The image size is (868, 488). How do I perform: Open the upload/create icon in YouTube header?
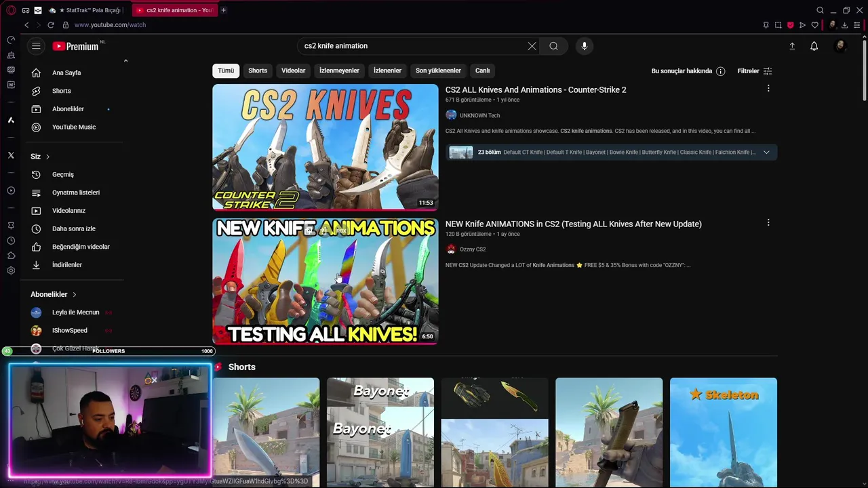tap(792, 46)
